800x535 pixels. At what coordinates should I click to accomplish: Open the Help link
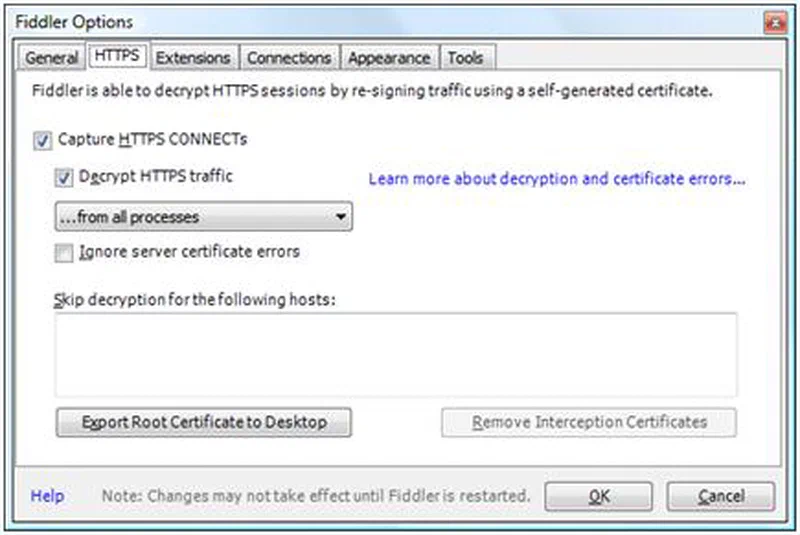[47, 496]
